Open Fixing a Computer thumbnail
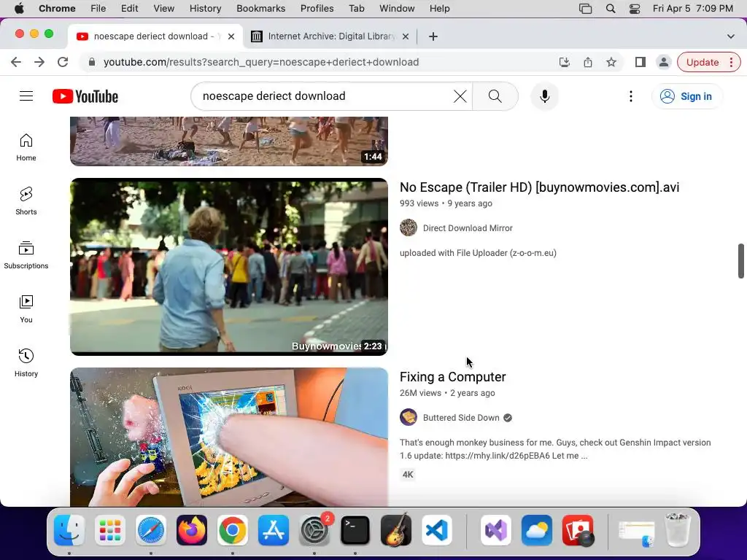Viewport: 747px width, 560px height. pos(229,437)
